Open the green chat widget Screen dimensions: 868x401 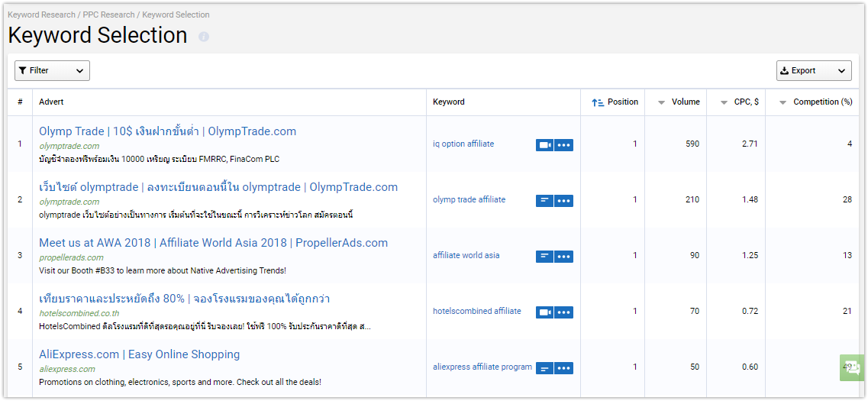pos(853,367)
